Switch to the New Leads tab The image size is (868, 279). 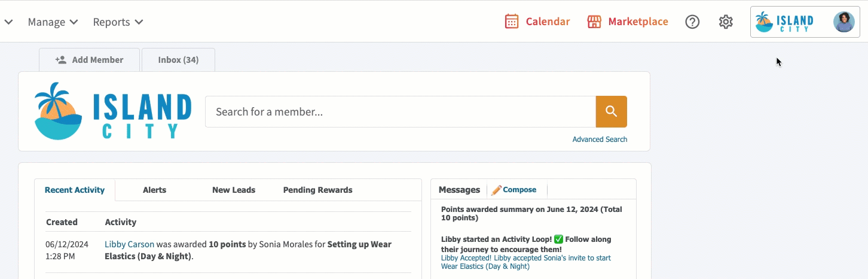click(x=234, y=190)
